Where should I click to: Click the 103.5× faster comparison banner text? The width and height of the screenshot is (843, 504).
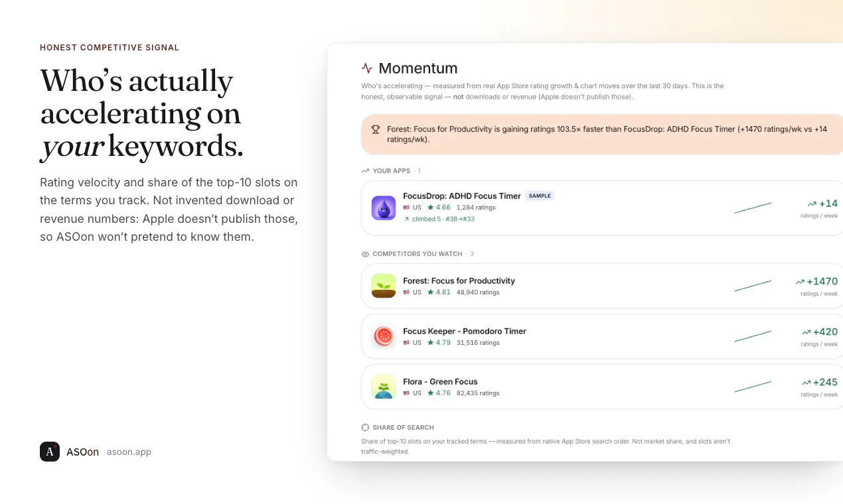tap(607, 135)
